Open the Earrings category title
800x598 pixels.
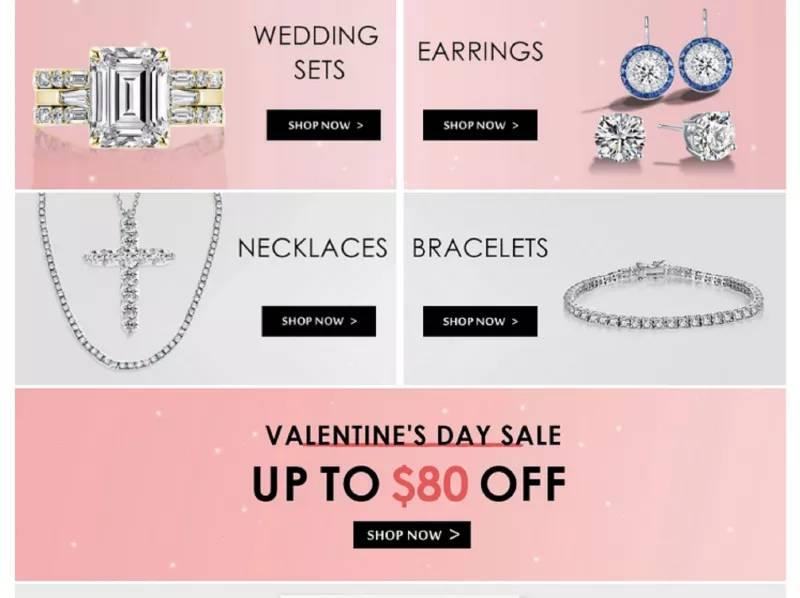[x=480, y=52]
